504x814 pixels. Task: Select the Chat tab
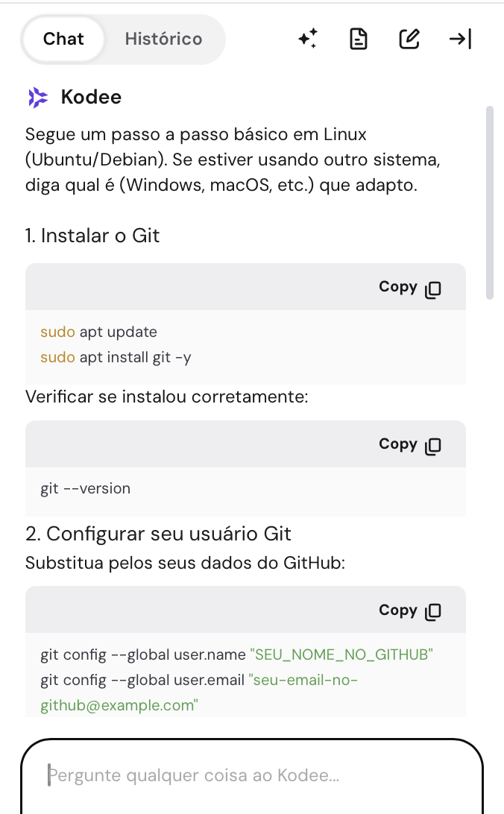click(63, 39)
